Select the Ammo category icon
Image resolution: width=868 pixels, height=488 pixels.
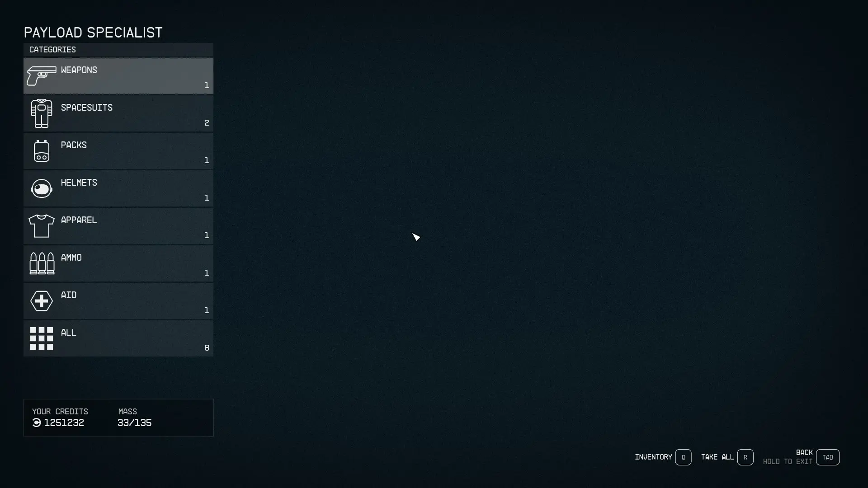click(41, 263)
